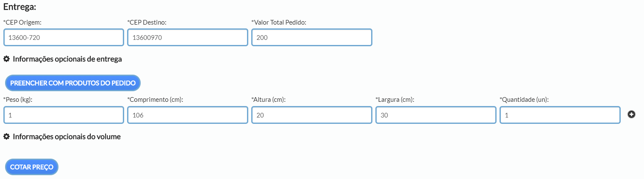The height and width of the screenshot is (179, 644).
Task: Click the Entrega section heading
Action: [19, 7]
